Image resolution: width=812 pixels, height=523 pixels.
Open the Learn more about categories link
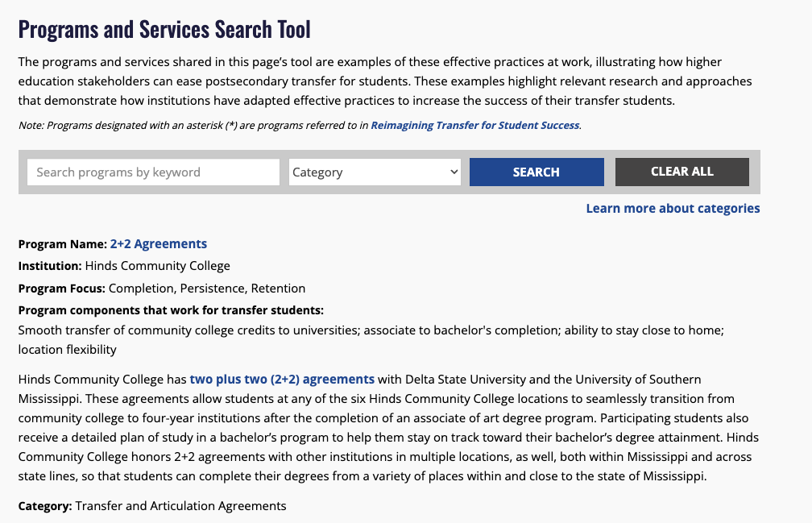673,209
